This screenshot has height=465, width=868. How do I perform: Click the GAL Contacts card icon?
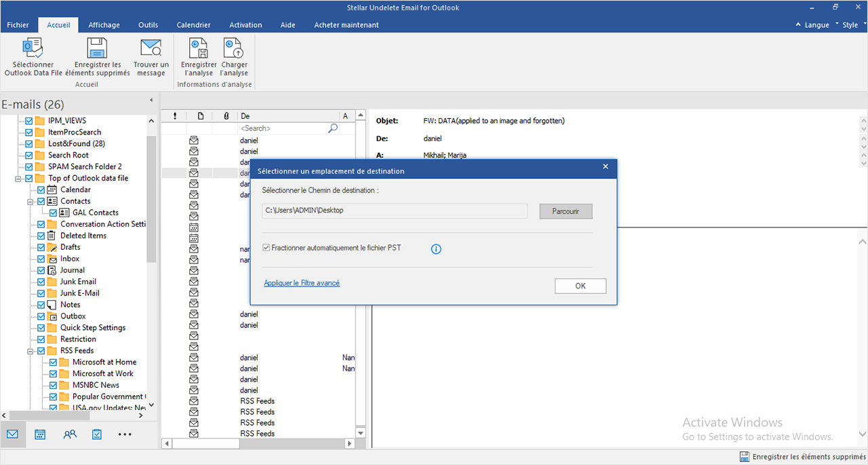(x=64, y=212)
